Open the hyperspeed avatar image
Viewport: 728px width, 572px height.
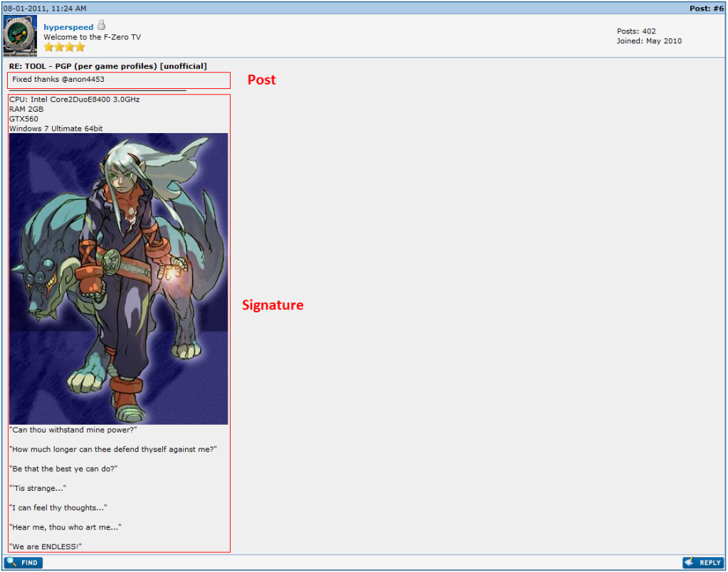20,36
